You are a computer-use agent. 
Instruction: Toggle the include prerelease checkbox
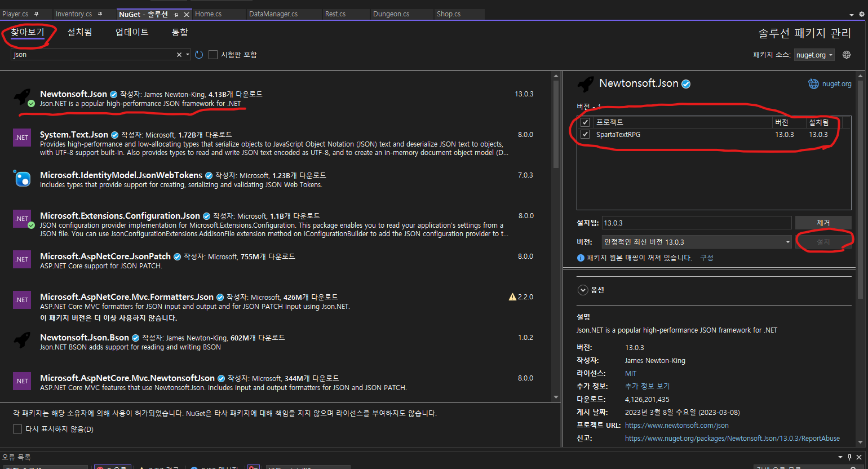(x=213, y=55)
